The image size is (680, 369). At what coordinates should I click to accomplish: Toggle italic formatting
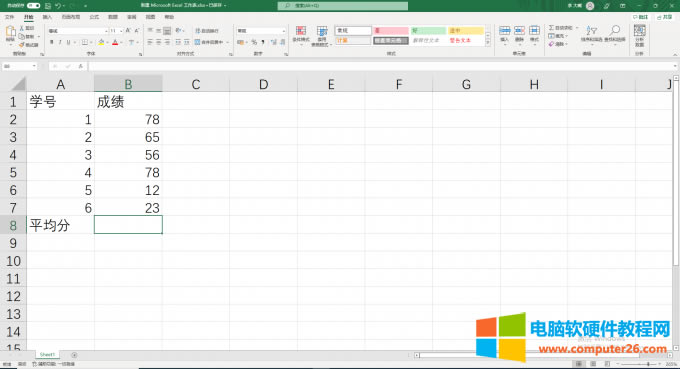tap(60, 42)
